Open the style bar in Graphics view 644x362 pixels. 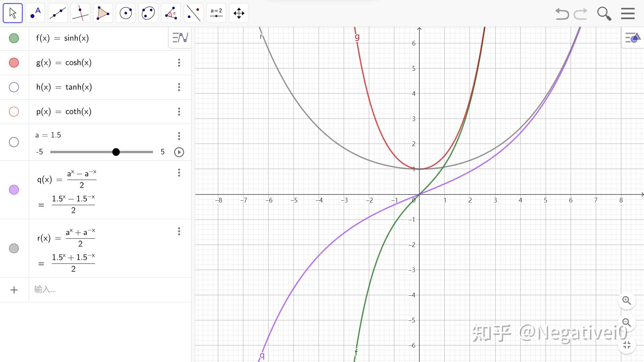pos(633,38)
